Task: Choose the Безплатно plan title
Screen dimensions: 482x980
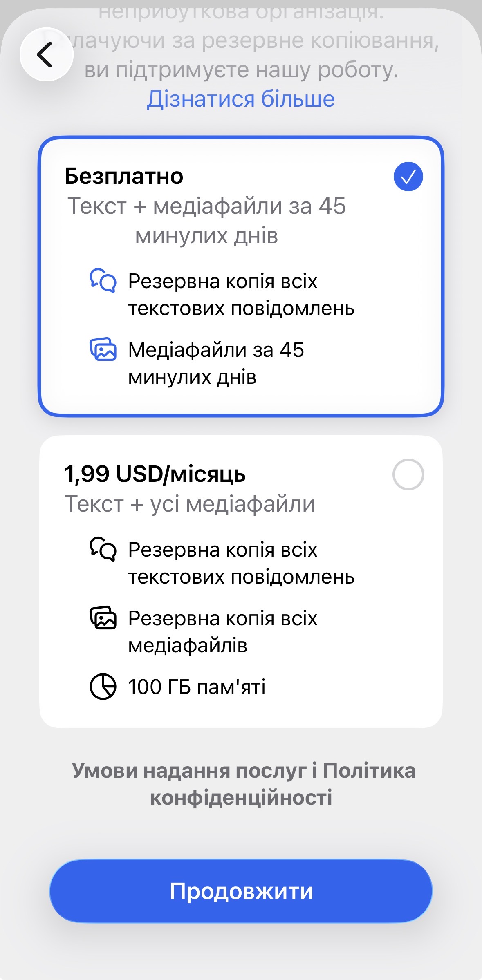Action: [x=124, y=177]
